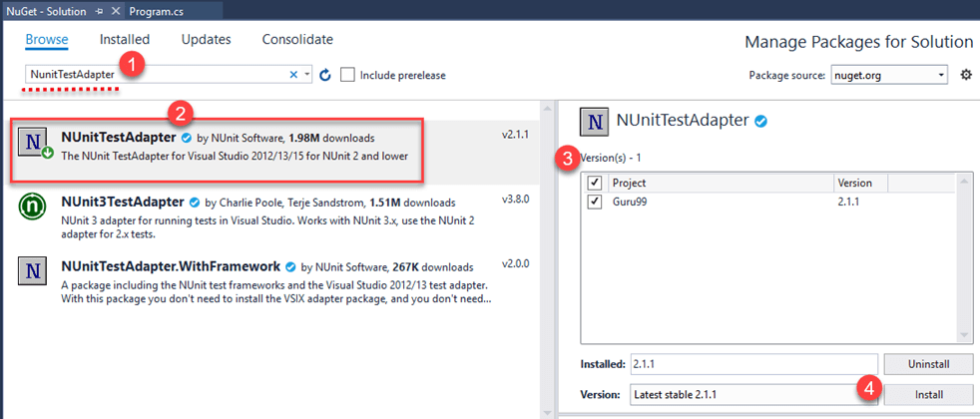Click the refresh icon beside search box
The width and height of the screenshot is (980, 419).
(324, 75)
